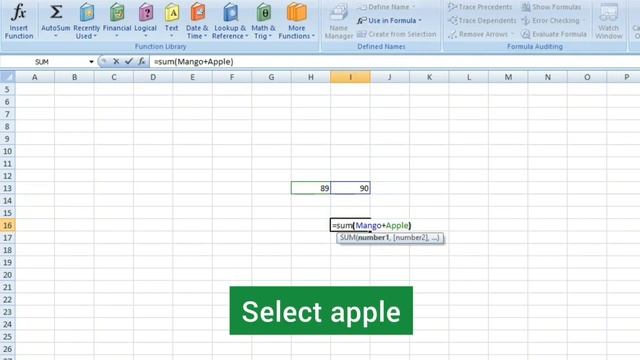Expand the Remove Arrows dropdown arrow
Image resolution: width=640 pixels, height=360 pixels.
(512, 34)
